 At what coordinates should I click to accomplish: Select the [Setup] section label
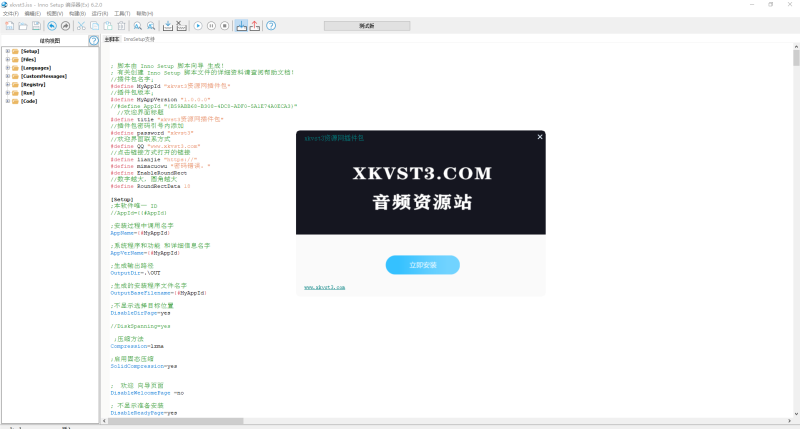[x=30, y=51]
